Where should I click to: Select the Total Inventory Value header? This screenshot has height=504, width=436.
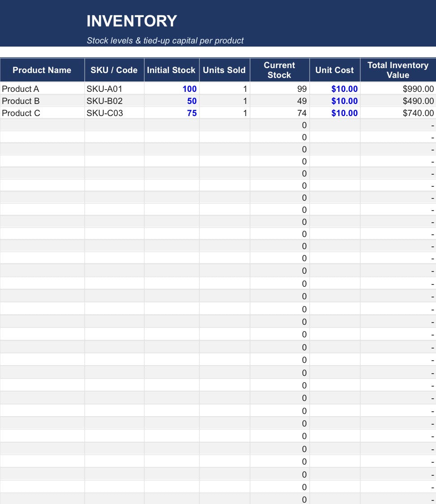coord(398,70)
